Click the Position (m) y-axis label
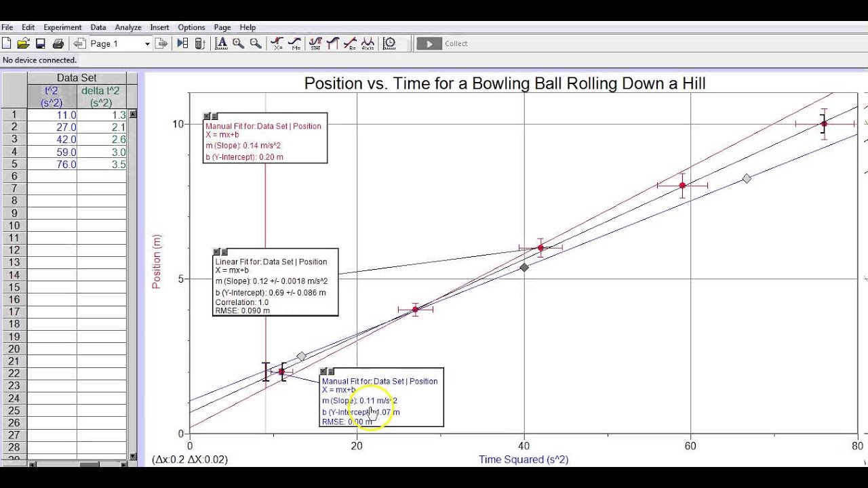This screenshot has height=488, width=868. click(157, 262)
